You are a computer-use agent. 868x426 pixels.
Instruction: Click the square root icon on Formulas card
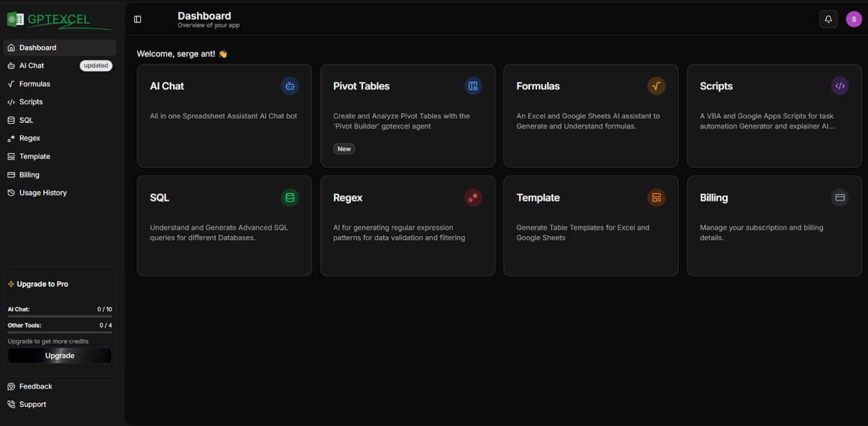(656, 86)
